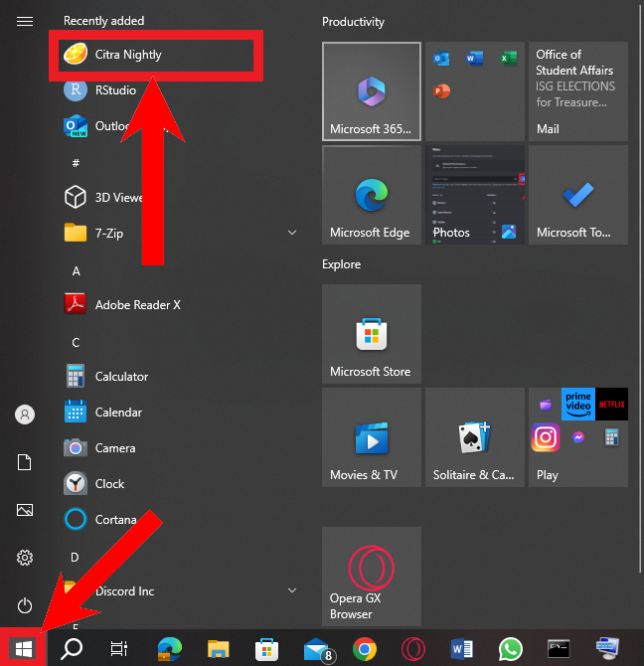Open Pictures from the Start sidebar
644x666 pixels.
[x=25, y=510]
